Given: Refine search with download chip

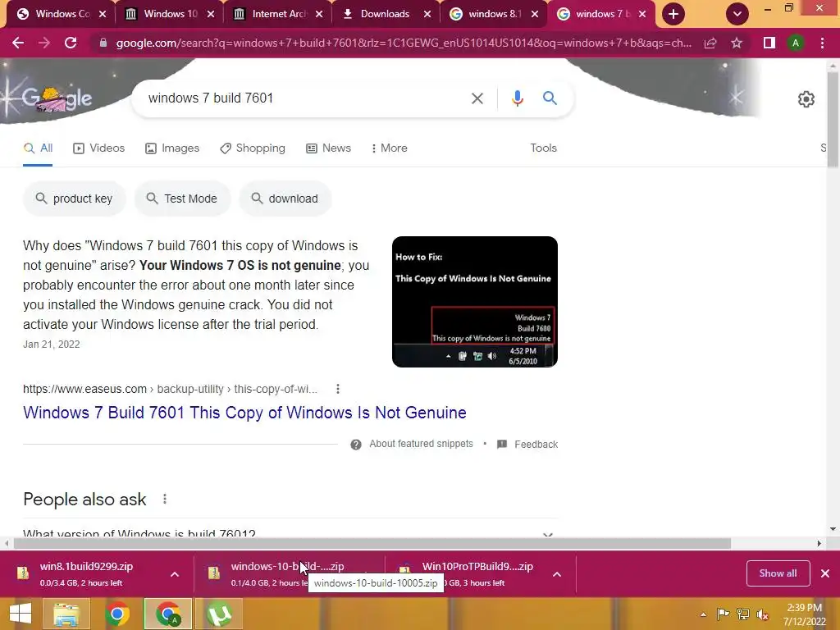Looking at the screenshot, I should click(285, 199).
